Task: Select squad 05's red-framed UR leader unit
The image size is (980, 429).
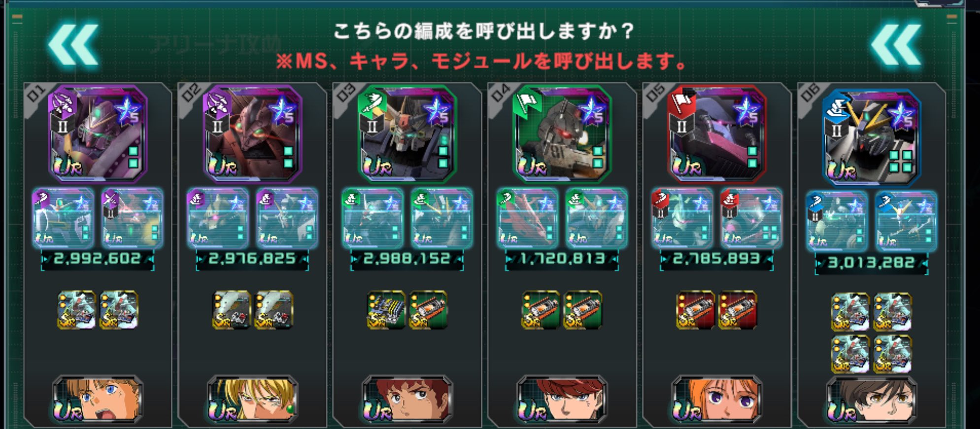Action: click(716, 133)
